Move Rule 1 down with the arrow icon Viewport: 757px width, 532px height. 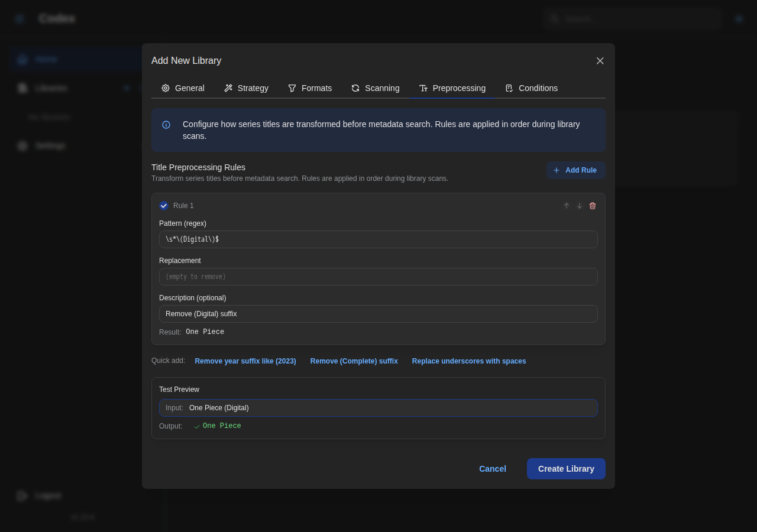(579, 206)
